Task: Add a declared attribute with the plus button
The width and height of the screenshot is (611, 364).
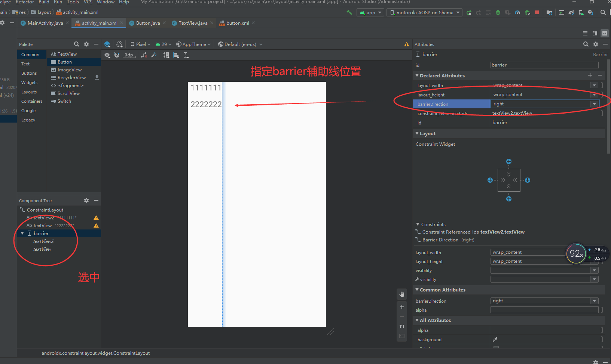Action: 590,75
